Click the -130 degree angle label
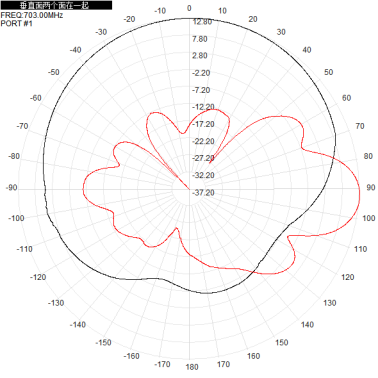 coord(56,303)
